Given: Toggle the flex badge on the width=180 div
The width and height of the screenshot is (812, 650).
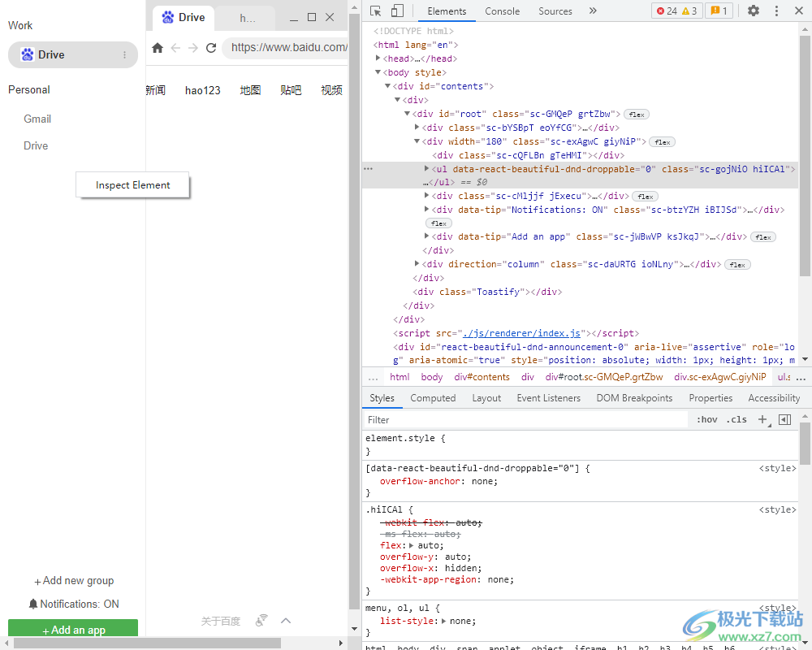Looking at the screenshot, I should tap(663, 142).
